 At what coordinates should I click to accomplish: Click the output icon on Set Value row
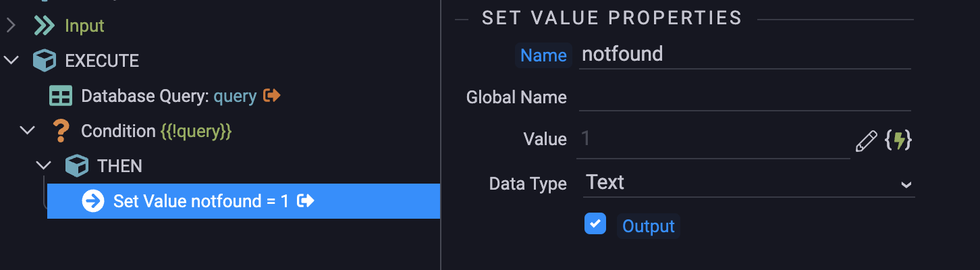click(x=306, y=200)
